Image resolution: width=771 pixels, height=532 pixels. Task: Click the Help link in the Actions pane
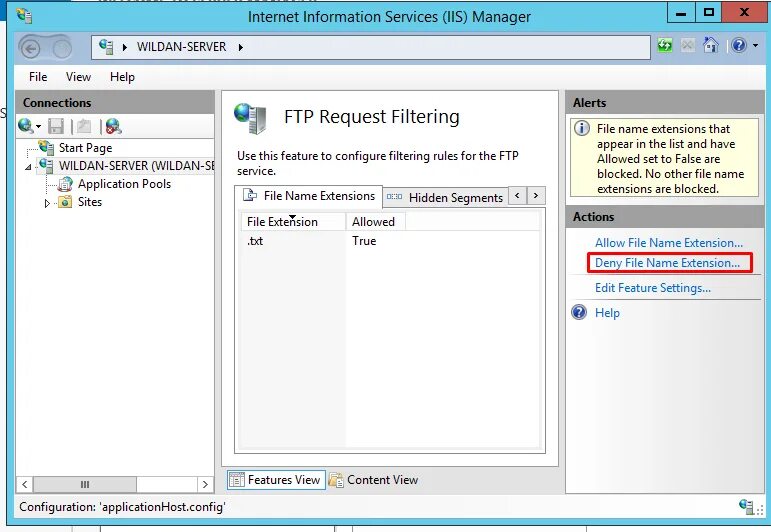pos(607,313)
